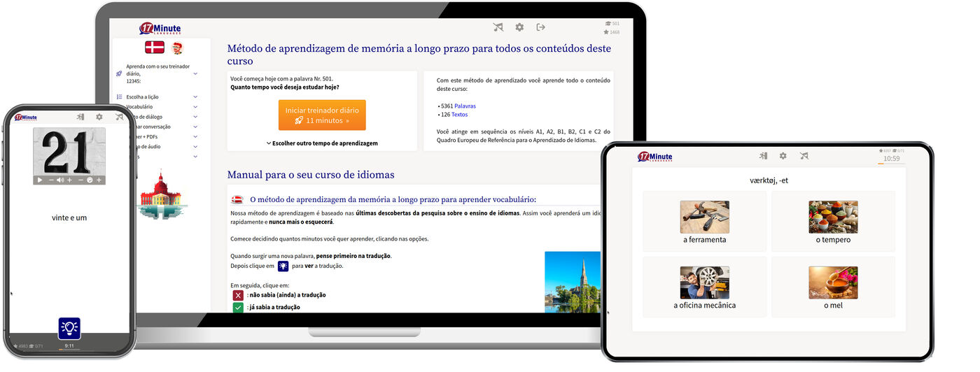Choose the o mel answer card
980x372 pixels.
[833, 287]
